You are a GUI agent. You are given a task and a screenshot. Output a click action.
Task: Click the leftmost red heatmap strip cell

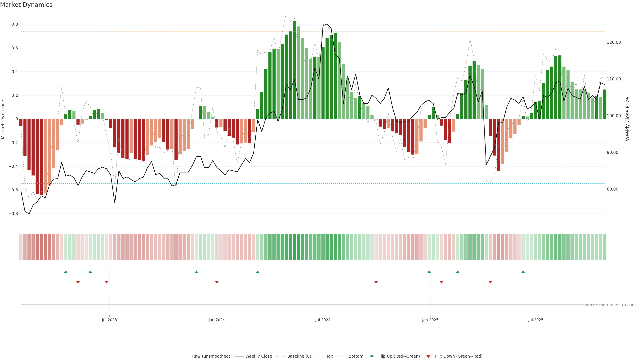(21, 247)
